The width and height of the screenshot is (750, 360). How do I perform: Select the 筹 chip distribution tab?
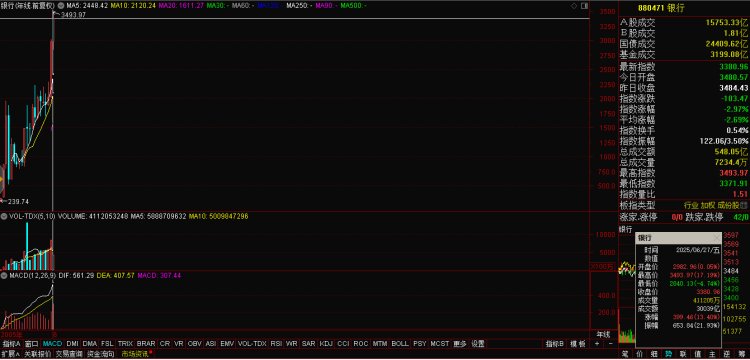point(742,355)
